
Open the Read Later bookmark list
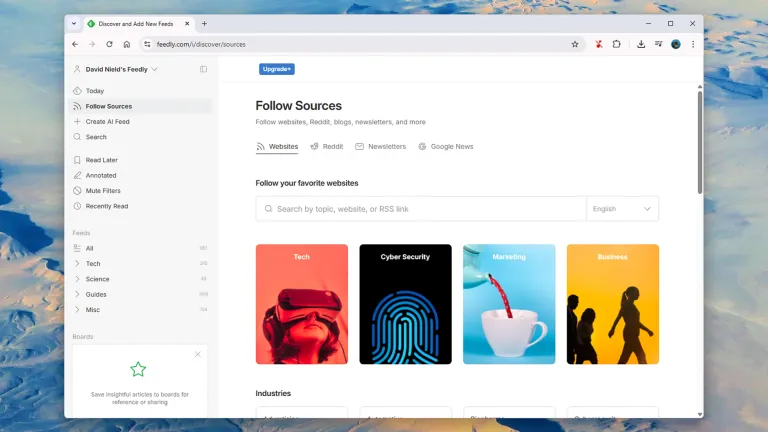(x=100, y=160)
